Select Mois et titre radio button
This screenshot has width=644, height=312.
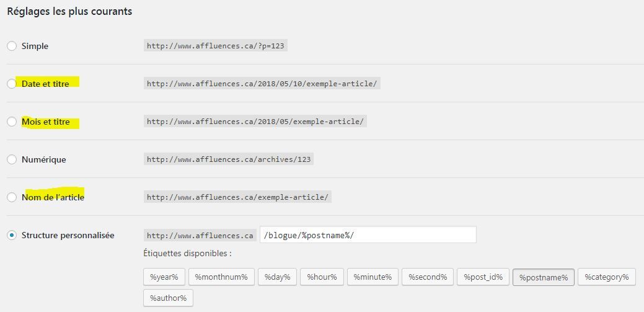[x=12, y=122]
